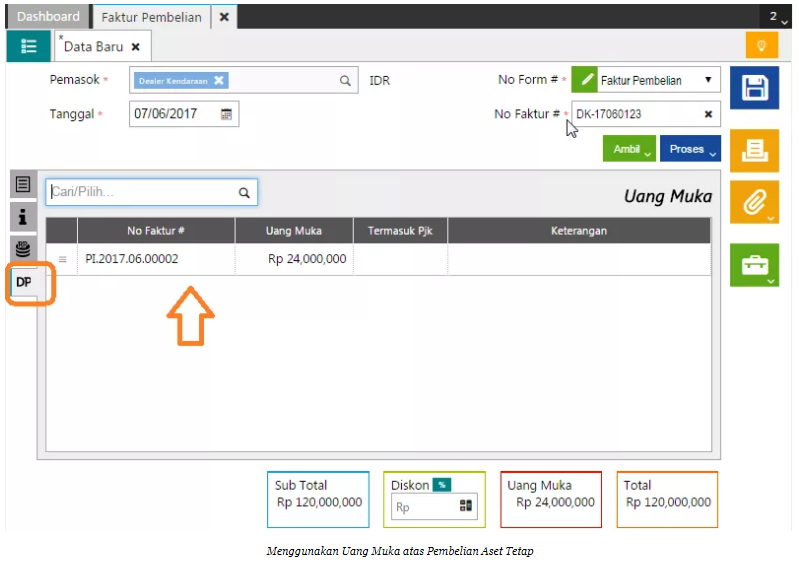Expand the Faktur Pembelian form dropdown
This screenshot has width=799, height=566.
(x=708, y=80)
